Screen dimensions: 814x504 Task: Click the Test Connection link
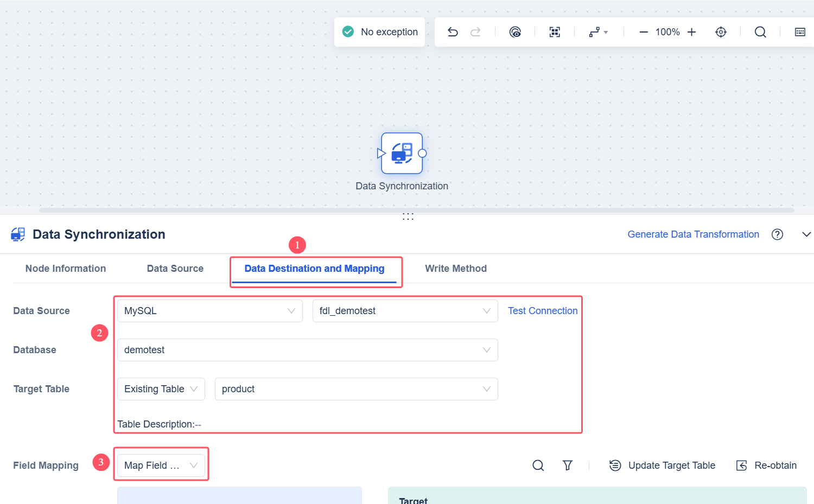[543, 311]
